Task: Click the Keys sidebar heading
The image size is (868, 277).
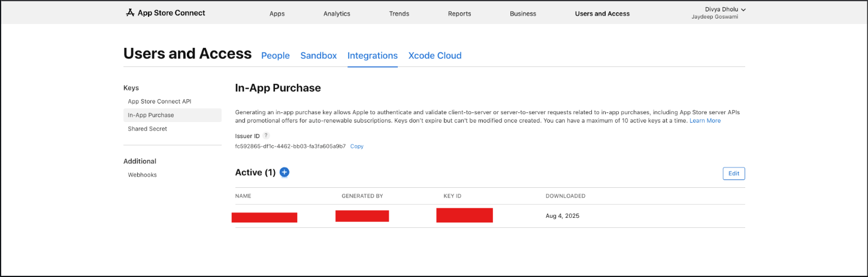Action: click(131, 88)
